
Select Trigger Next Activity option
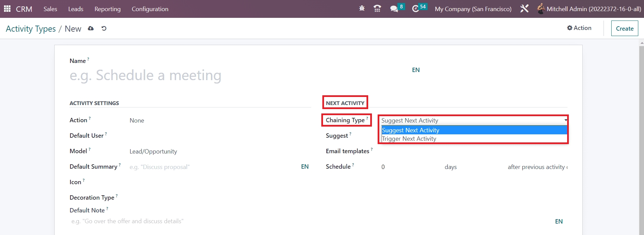tap(409, 139)
